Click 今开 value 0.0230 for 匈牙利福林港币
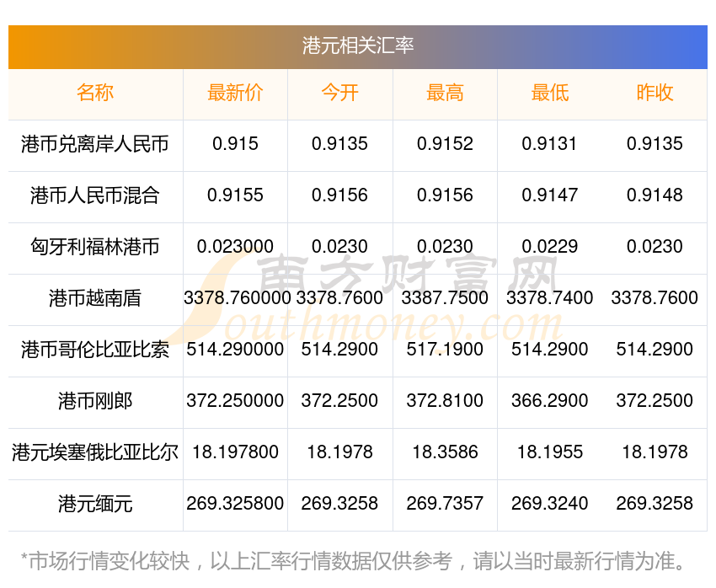 pos(339,247)
